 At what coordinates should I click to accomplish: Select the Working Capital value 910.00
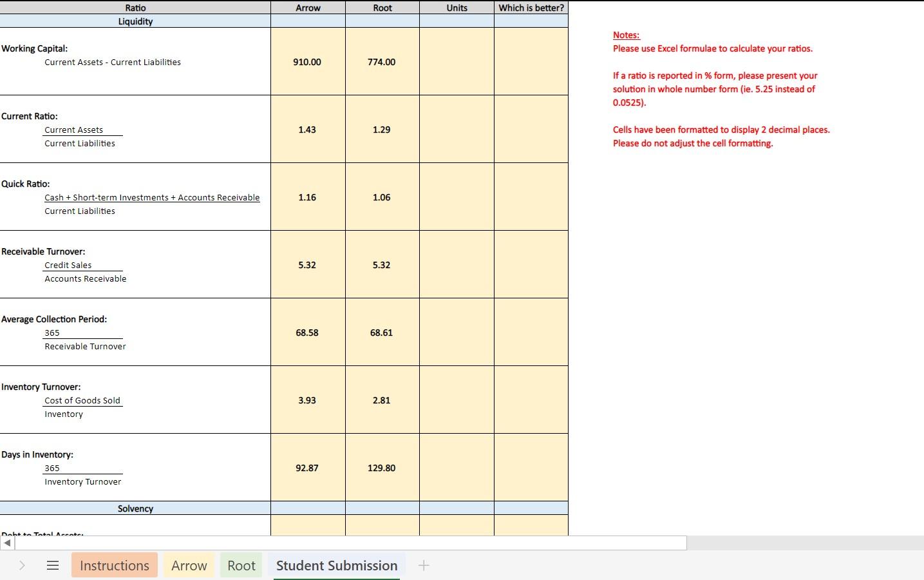(x=308, y=62)
